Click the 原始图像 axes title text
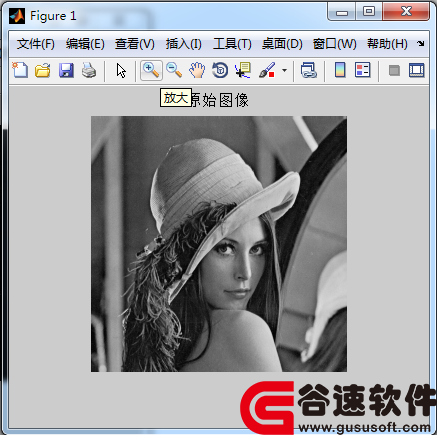Image resolution: width=437 pixels, height=435 pixels. tap(219, 100)
